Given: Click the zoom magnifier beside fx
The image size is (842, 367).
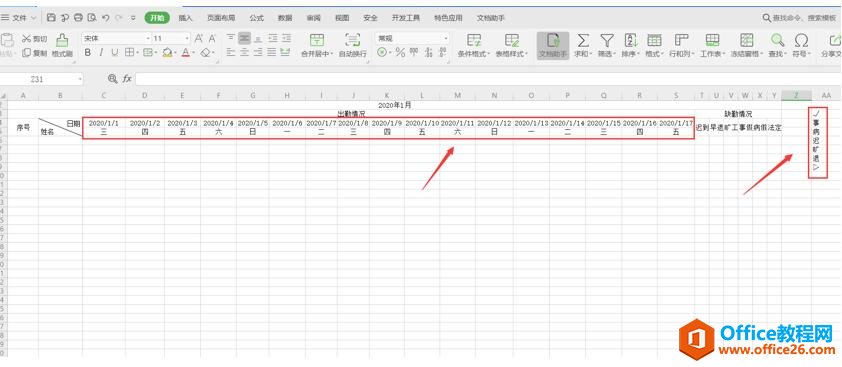Looking at the screenshot, I should click(x=112, y=78).
